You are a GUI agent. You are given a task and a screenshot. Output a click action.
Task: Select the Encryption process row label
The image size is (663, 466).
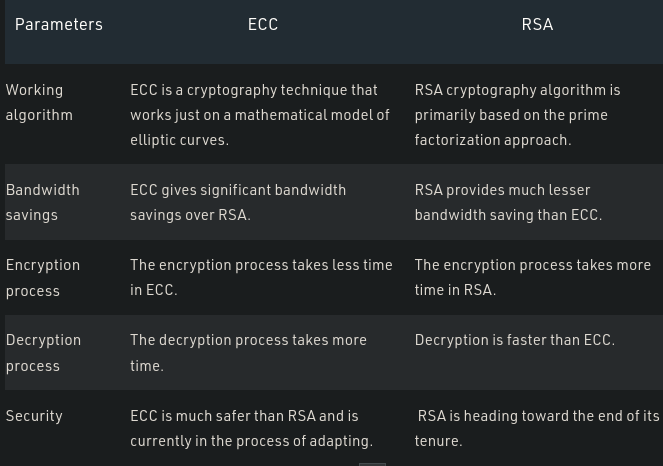(43, 277)
